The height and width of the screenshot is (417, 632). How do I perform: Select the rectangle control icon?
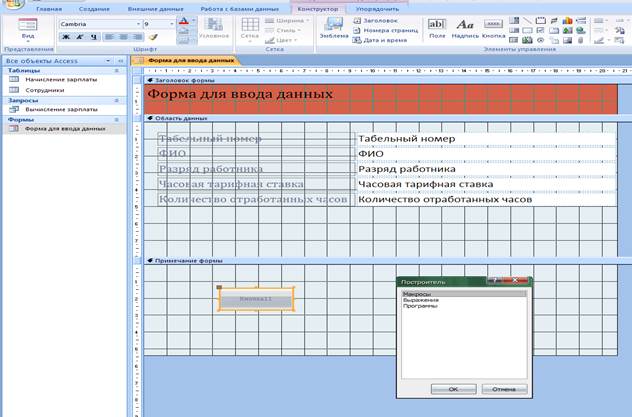coord(527,30)
